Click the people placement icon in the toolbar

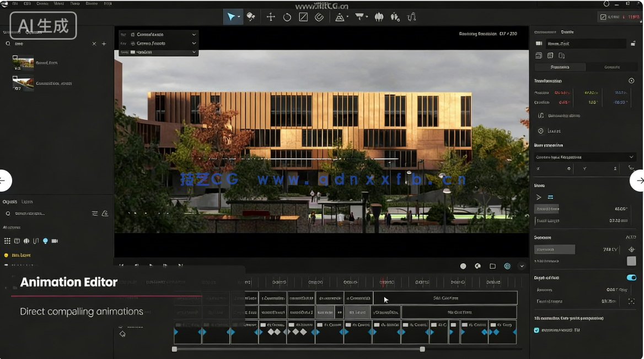point(394,17)
